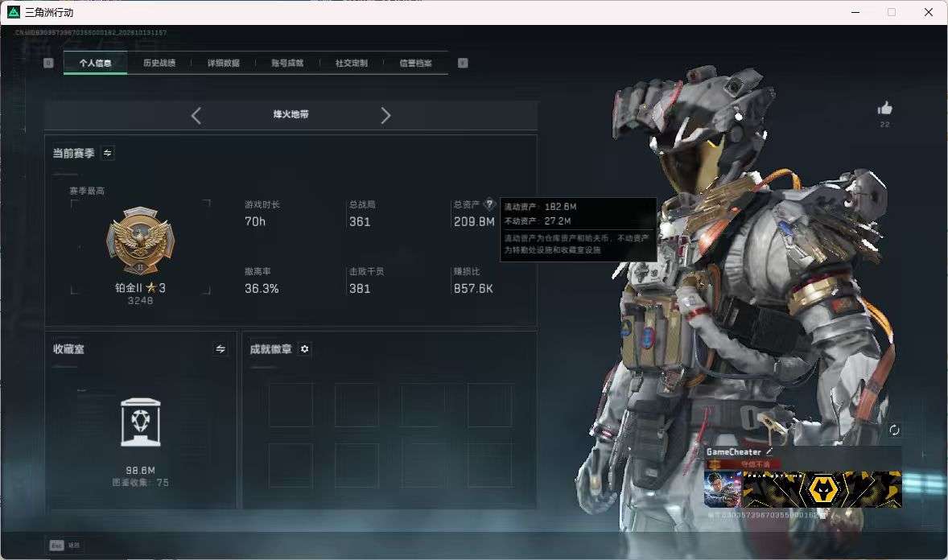Click the 烽火地带 mode title

point(291,114)
